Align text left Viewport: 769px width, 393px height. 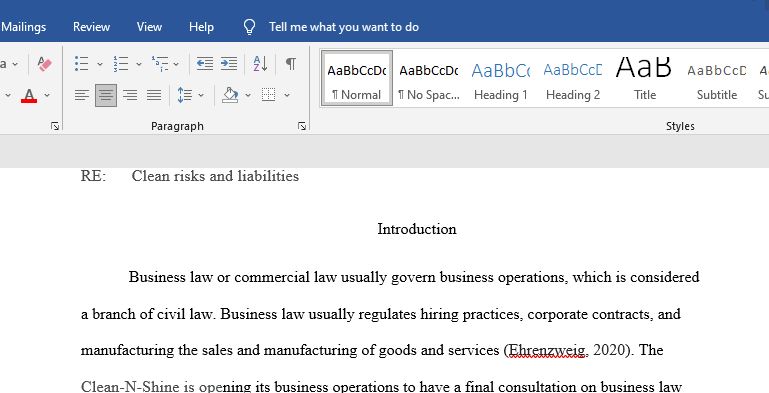[81, 95]
